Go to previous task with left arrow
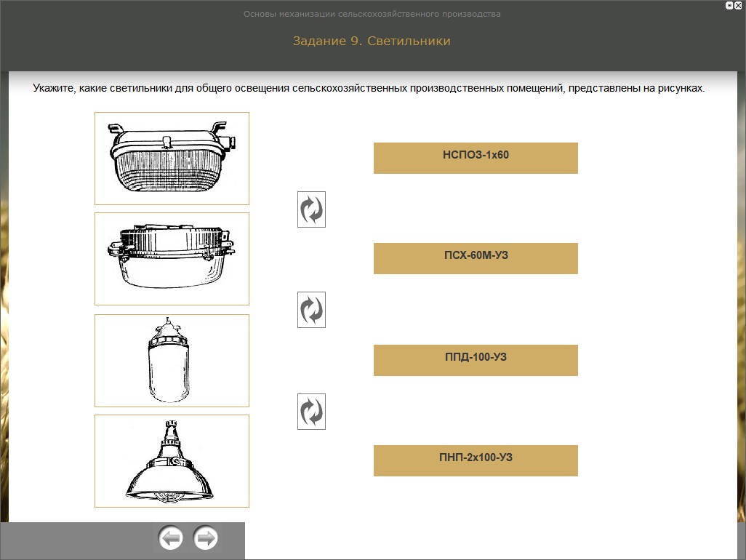This screenshot has height=560, width=746. click(x=170, y=538)
